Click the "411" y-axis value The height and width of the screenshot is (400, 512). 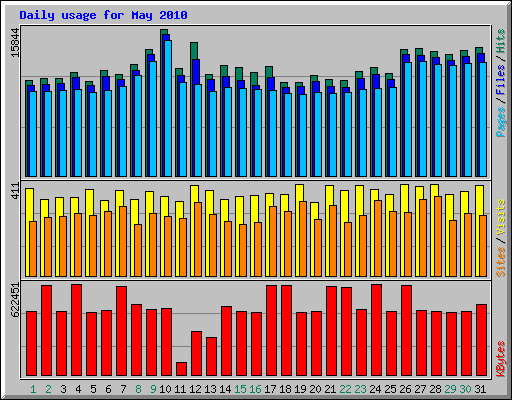click(x=15, y=191)
